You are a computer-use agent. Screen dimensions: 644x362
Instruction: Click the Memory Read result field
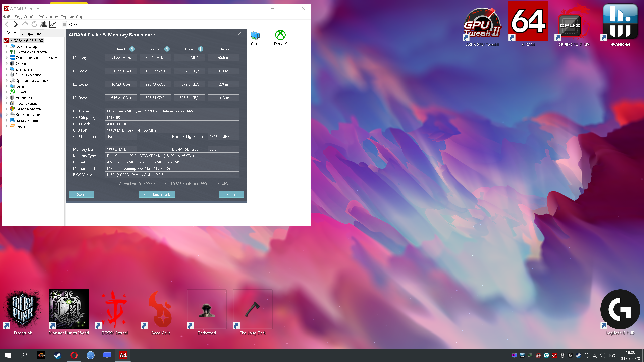[121, 57]
